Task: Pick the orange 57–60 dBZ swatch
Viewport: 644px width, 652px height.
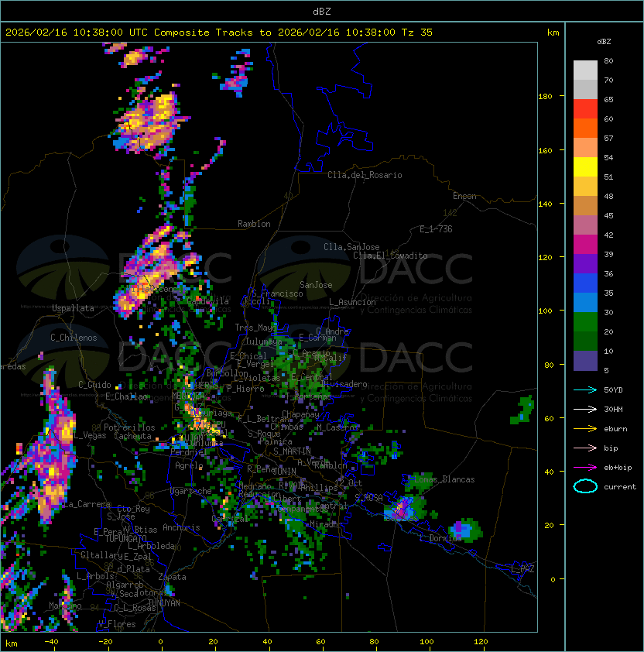Action: 585,129
